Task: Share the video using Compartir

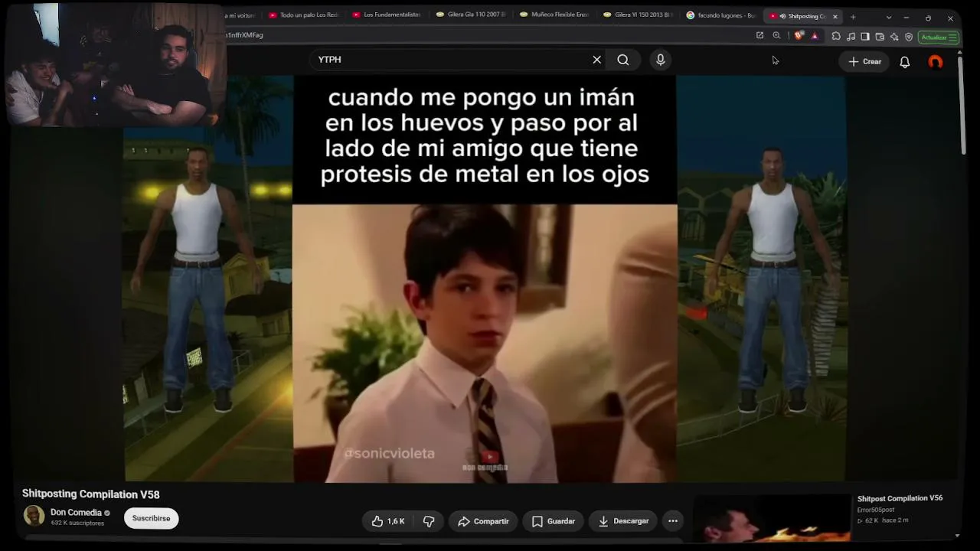Action: (x=483, y=521)
